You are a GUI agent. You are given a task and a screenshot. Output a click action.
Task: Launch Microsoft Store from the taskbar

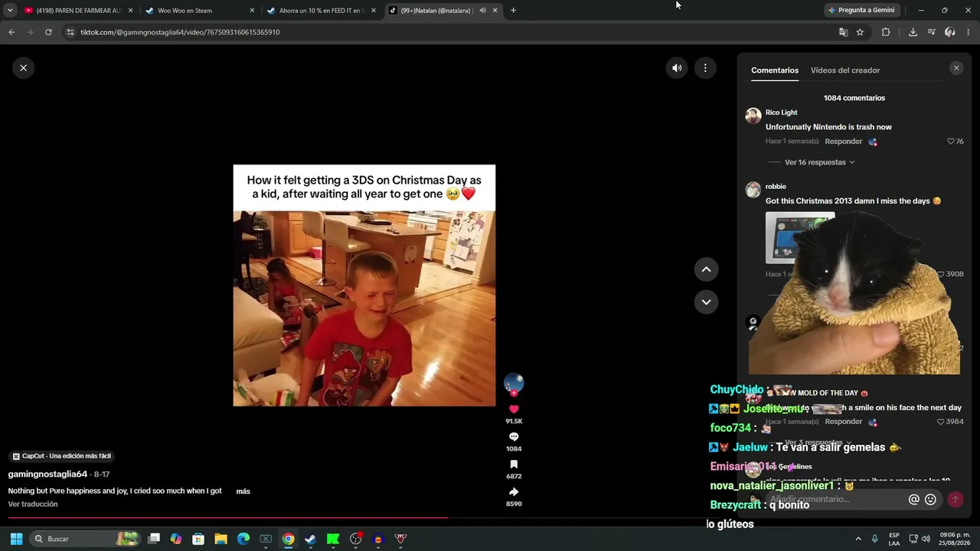(x=198, y=539)
